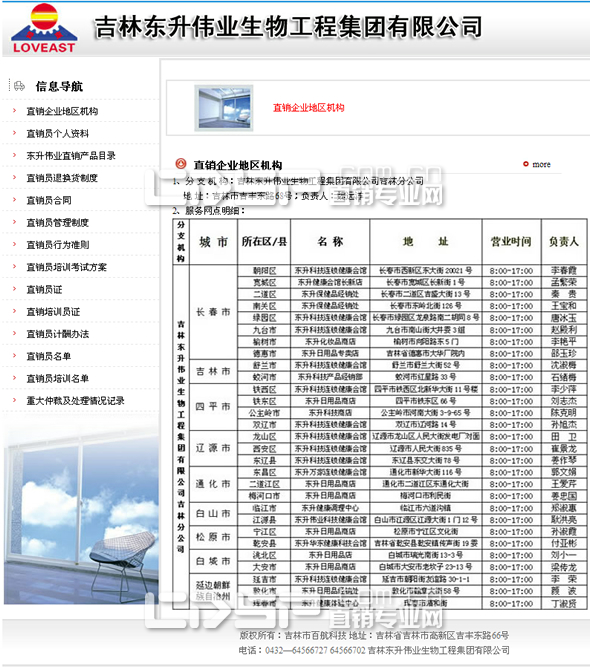
Task: Click the manager name 王宝和
Action: 564,305
